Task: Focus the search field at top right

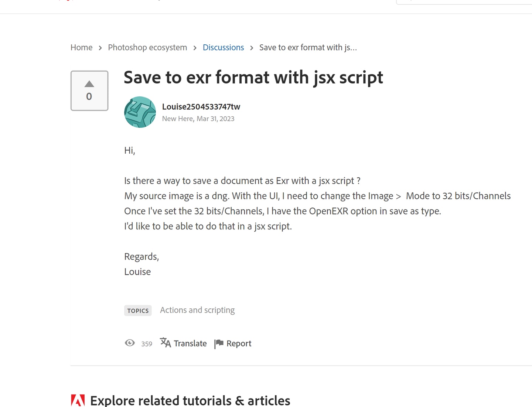Action: (x=464, y=2)
